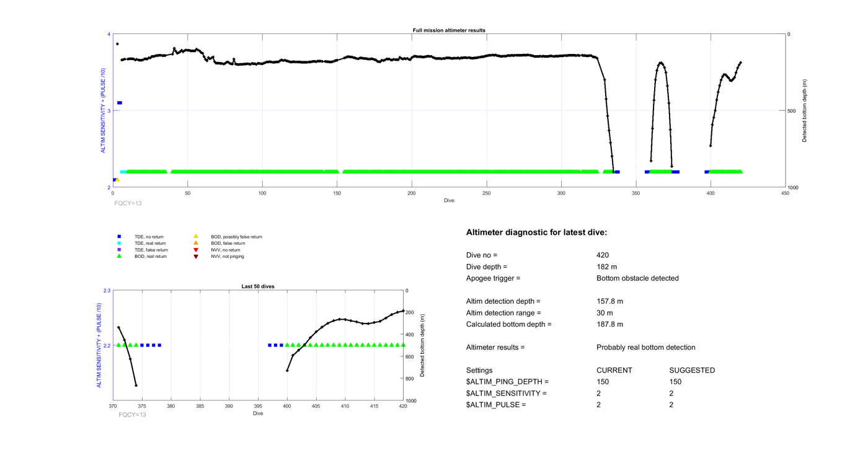Select the 'TDE, false return' legend text
868x450 pixels.
pos(151,250)
